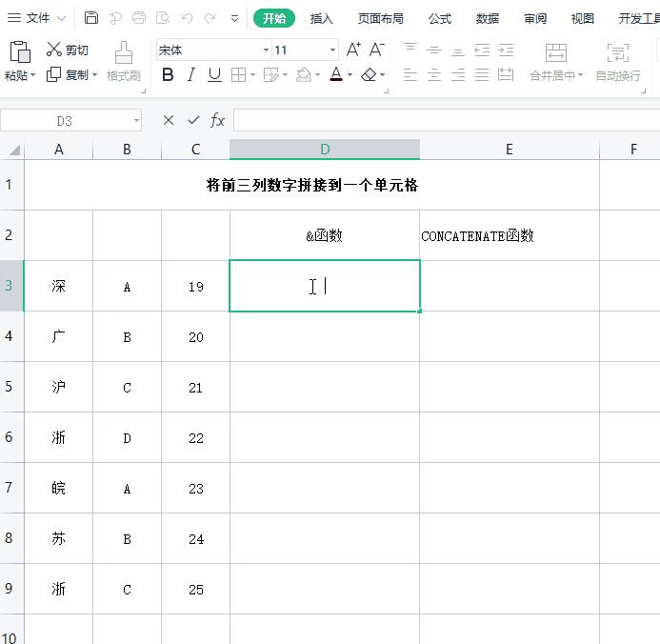Click the Paste clipboard icon

(x=20, y=52)
